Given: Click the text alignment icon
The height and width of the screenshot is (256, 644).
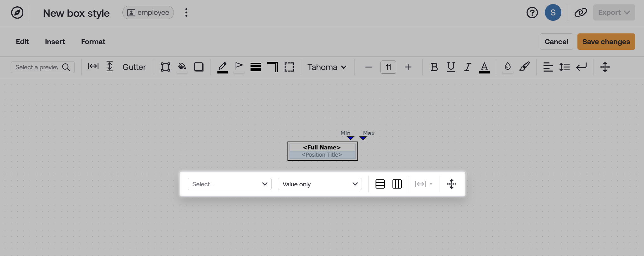Looking at the screenshot, I should click(548, 67).
